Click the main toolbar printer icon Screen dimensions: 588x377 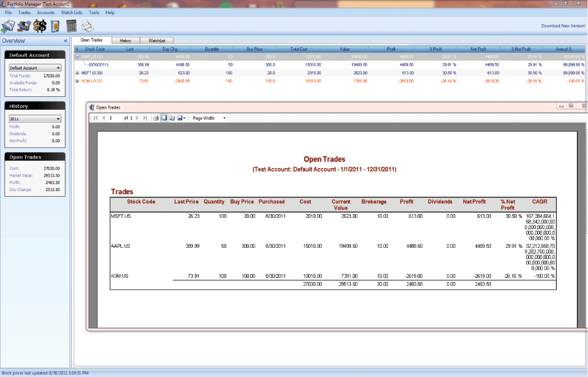[87, 25]
